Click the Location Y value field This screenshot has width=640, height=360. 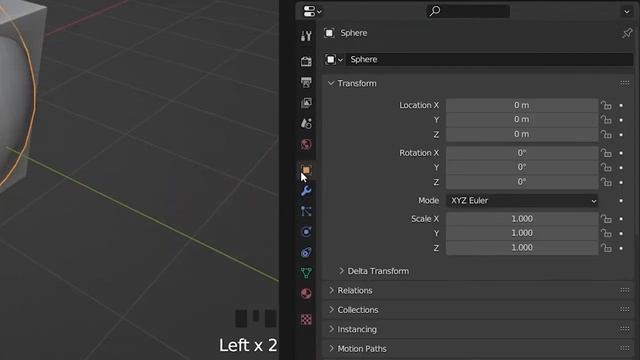tap(522, 120)
